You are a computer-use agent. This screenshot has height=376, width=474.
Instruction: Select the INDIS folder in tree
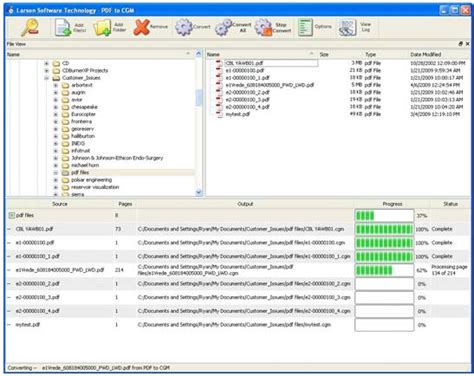coord(78,144)
